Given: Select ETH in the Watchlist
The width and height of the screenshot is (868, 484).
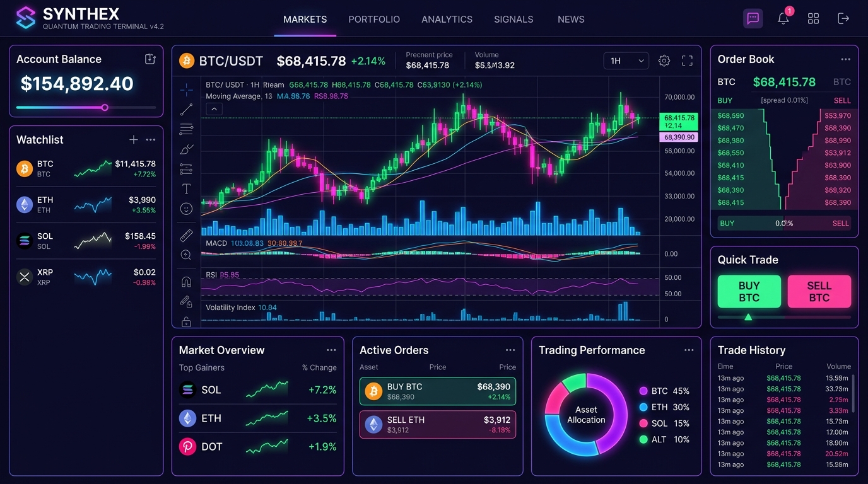Looking at the screenshot, I should click(86, 205).
